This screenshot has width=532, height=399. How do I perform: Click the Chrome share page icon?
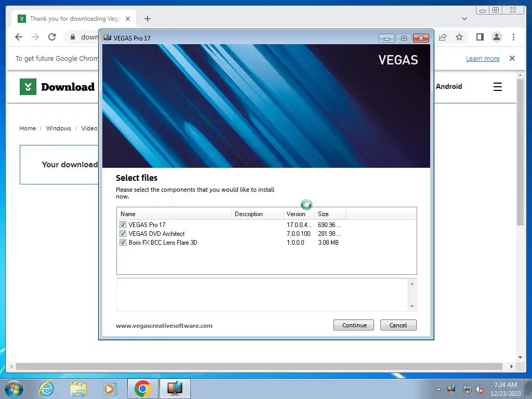443,37
